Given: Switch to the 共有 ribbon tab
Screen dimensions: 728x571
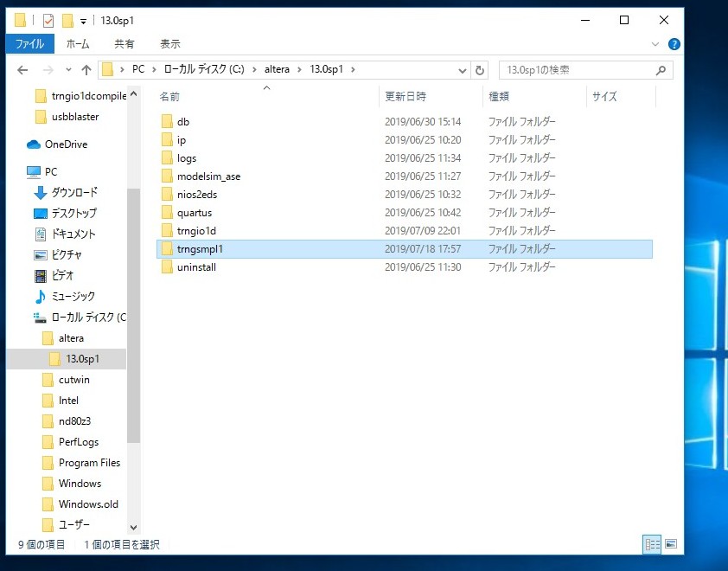Looking at the screenshot, I should [125, 44].
